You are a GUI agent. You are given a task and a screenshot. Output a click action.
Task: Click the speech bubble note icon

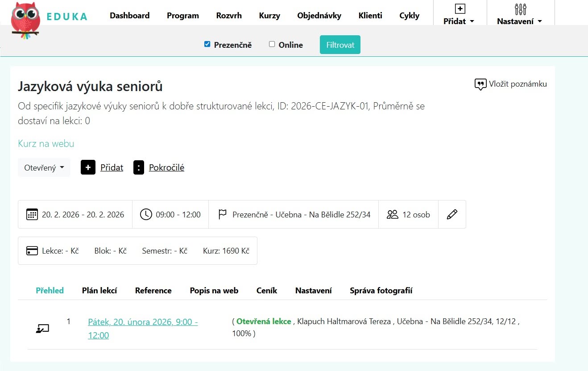coord(480,84)
